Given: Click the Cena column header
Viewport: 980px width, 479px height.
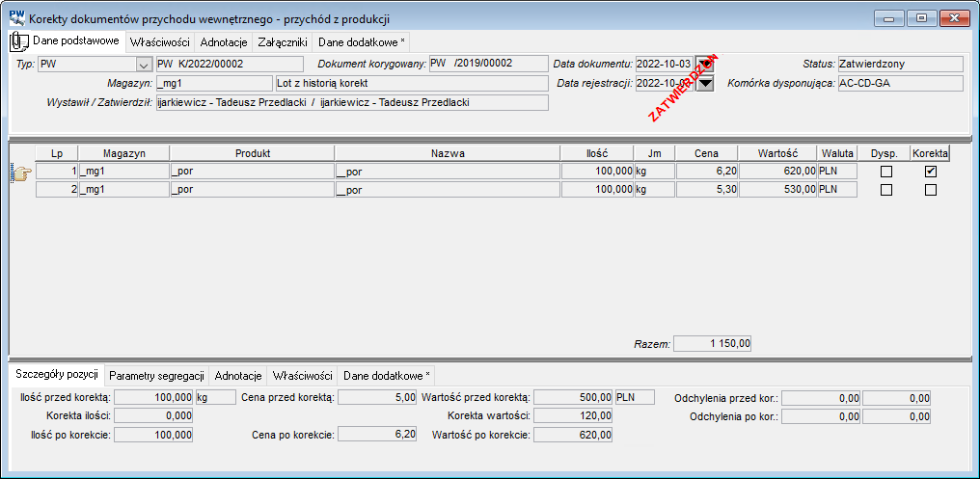Looking at the screenshot, I should coord(706,153).
